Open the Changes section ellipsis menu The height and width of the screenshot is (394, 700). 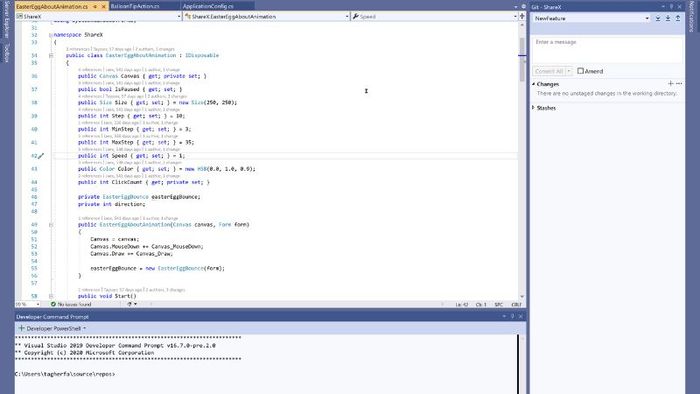[679, 83]
